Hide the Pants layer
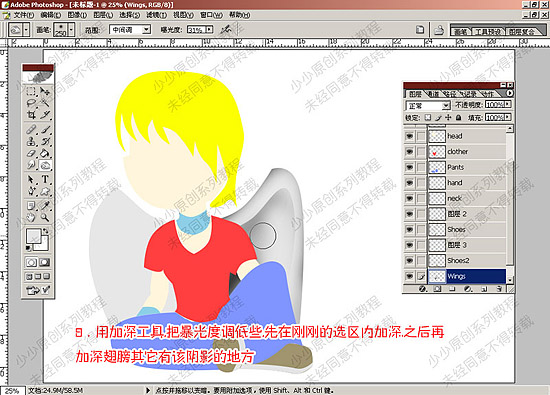Screen dimensions: 550x395 point(409,167)
